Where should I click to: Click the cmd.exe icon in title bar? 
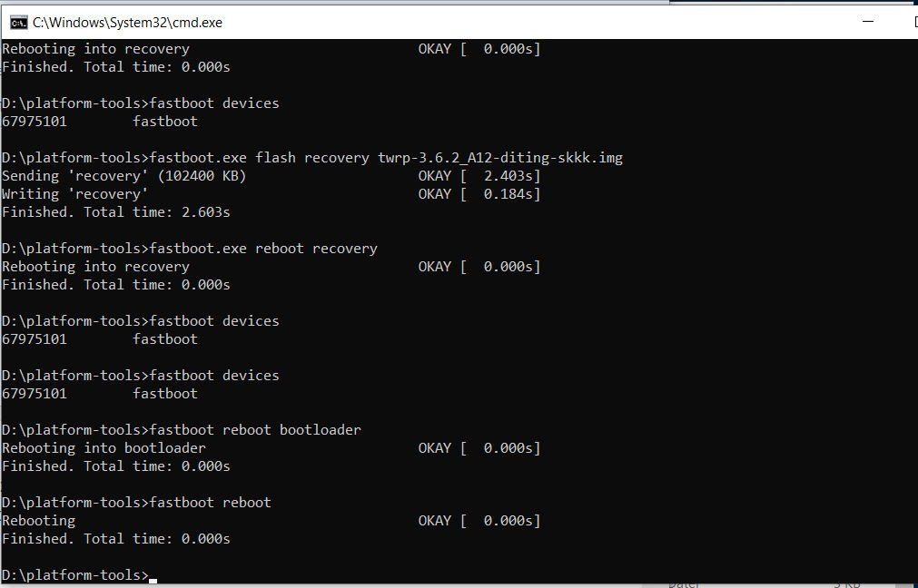(18, 22)
